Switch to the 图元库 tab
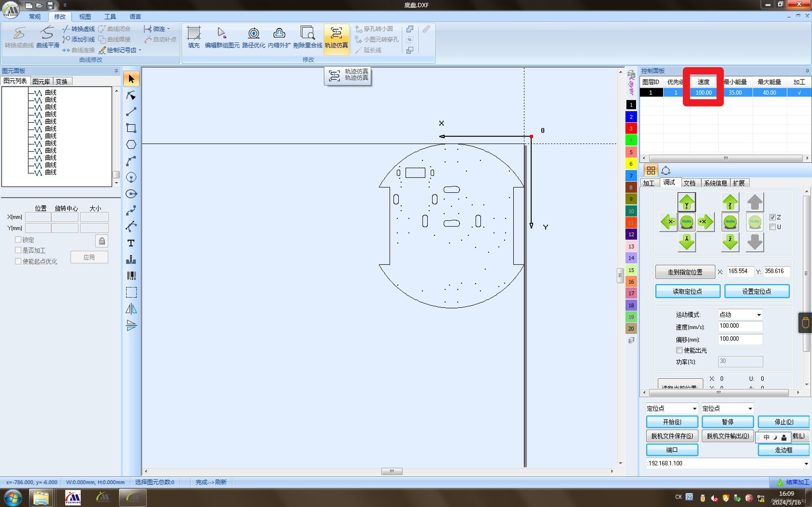This screenshot has height=507, width=812. (41, 81)
